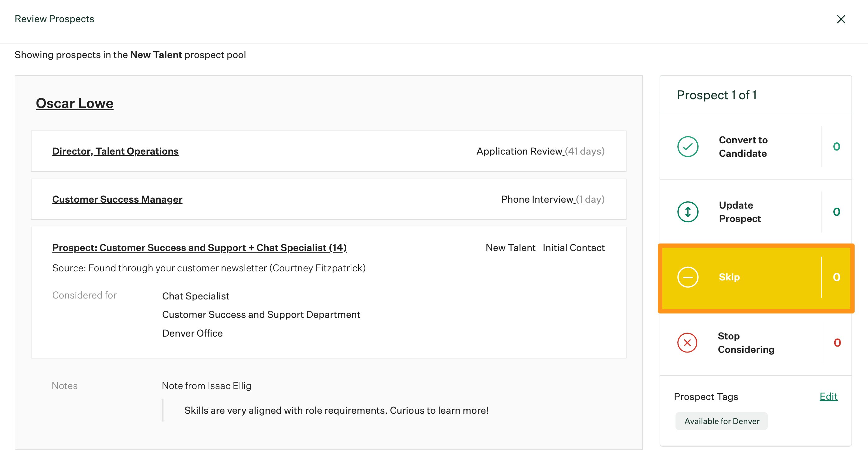
Task: Click the Skip minus-circle icon
Action: click(688, 277)
